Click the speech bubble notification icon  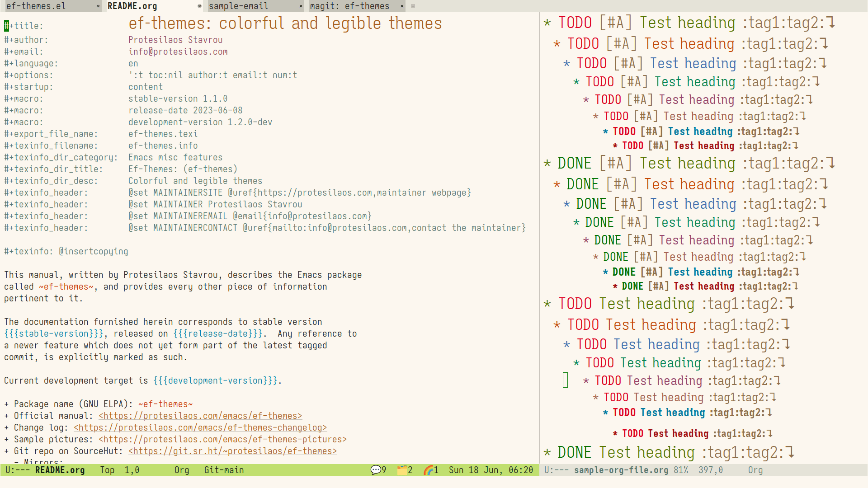pos(376,470)
